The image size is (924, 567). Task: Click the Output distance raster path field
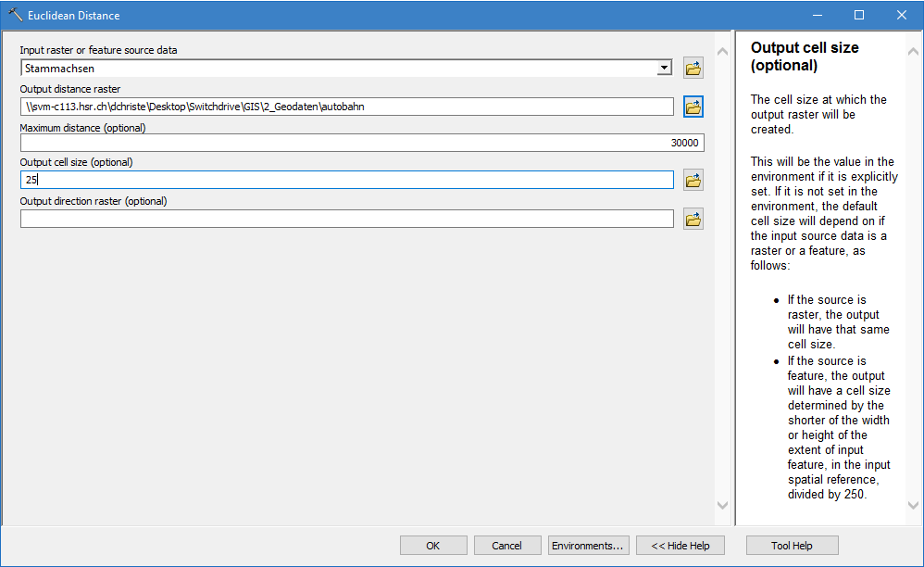(x=346, y=107)
